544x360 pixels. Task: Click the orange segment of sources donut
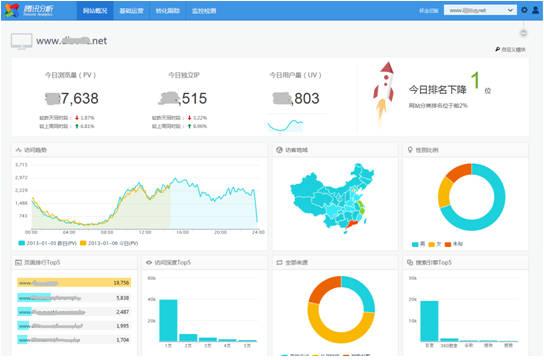(x=322, y=288)
